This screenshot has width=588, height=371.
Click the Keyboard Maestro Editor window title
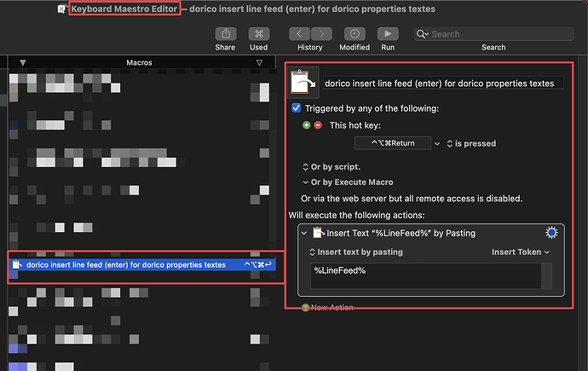tap(124, 9)
